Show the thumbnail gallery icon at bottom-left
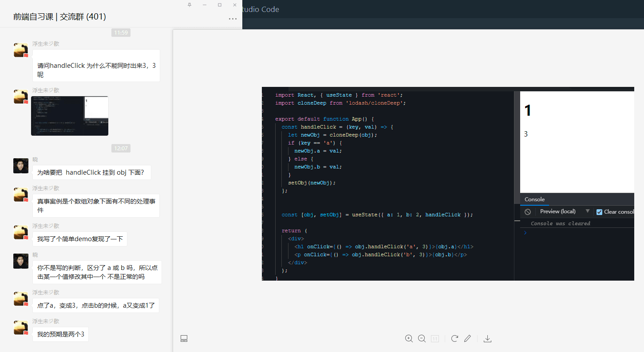 point(184,339)
